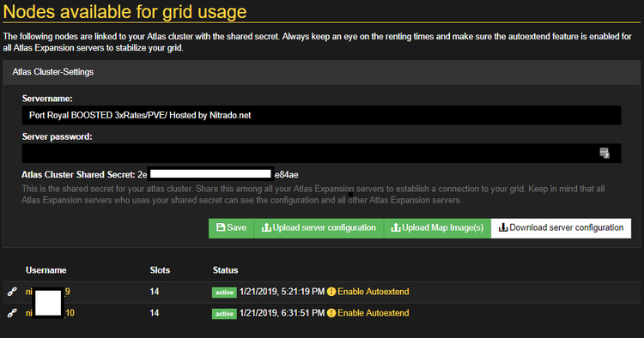Click the chain-link icon beside the username ending in 10

point(12,313)
